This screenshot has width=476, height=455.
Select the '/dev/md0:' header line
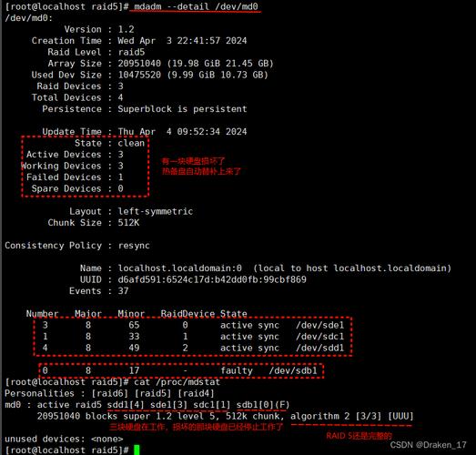click(x=29, y=18)
